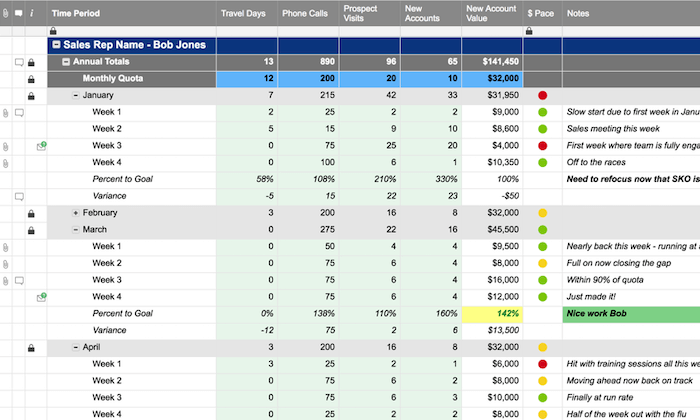Open the comment icon on Annual Totals row

coord(19,62)
